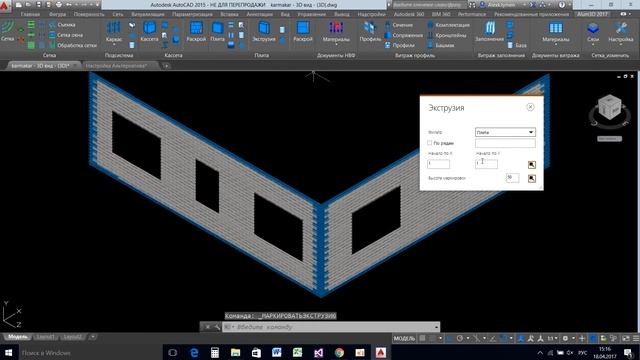Open the Аннотации ribbon tab
Screen dimensions: 640x360
pyautogui.click(x=259, y=14)
